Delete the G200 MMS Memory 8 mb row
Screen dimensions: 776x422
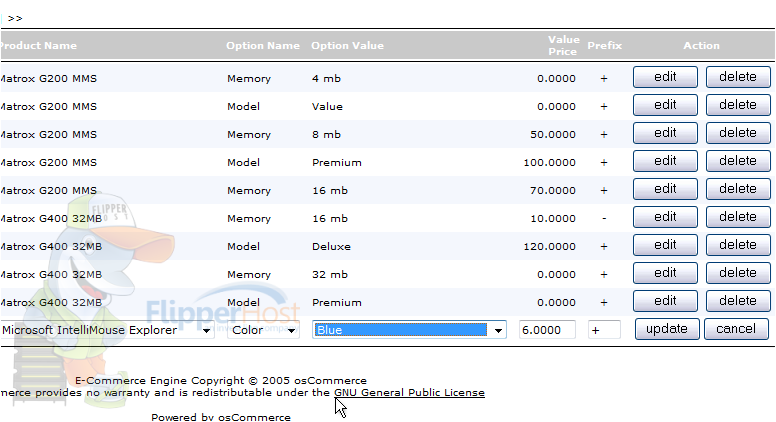738,133
